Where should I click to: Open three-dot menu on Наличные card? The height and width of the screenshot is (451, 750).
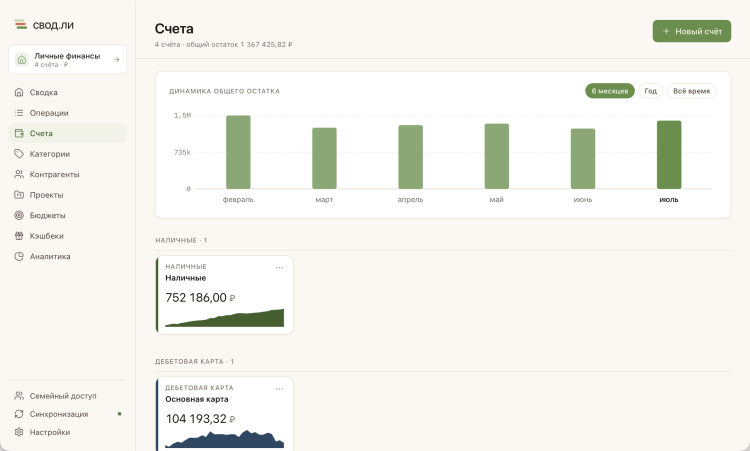pos(279,268)
